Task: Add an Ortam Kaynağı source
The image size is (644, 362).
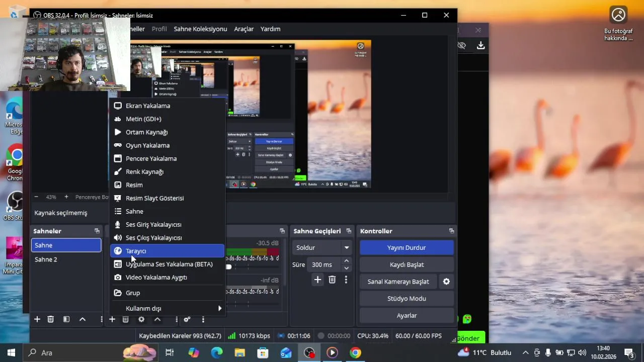Action: point(168,132)
